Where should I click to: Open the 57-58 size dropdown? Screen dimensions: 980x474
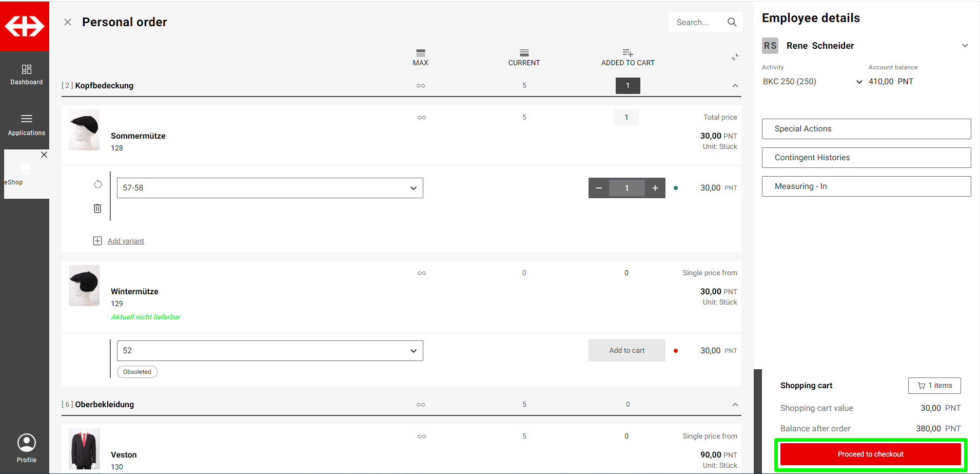[270, 188]
